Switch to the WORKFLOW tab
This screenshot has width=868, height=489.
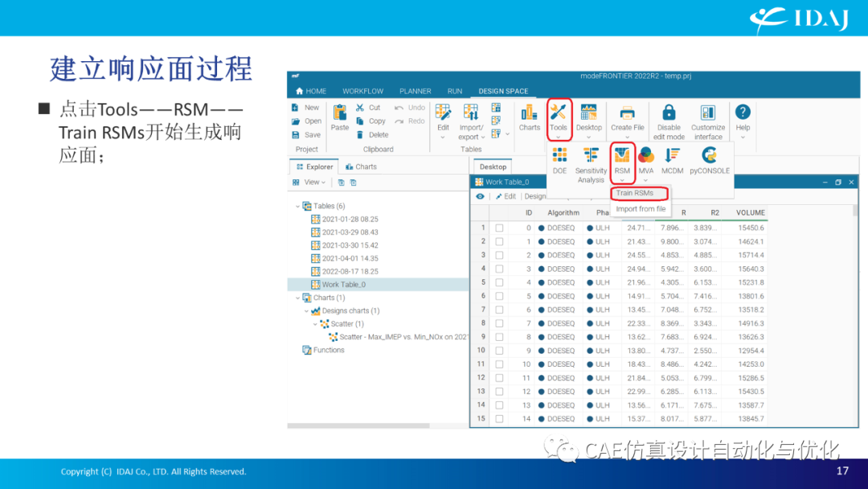tap(362, 92)
